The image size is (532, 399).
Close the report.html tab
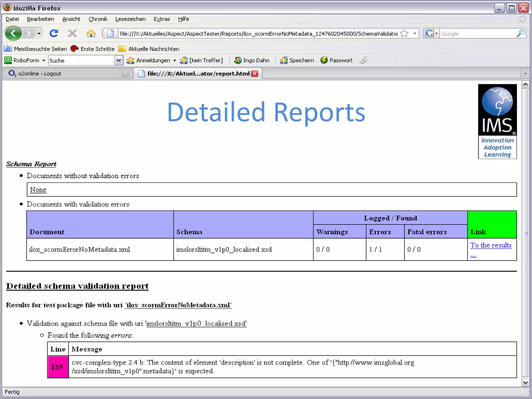[x=255, y=74]
